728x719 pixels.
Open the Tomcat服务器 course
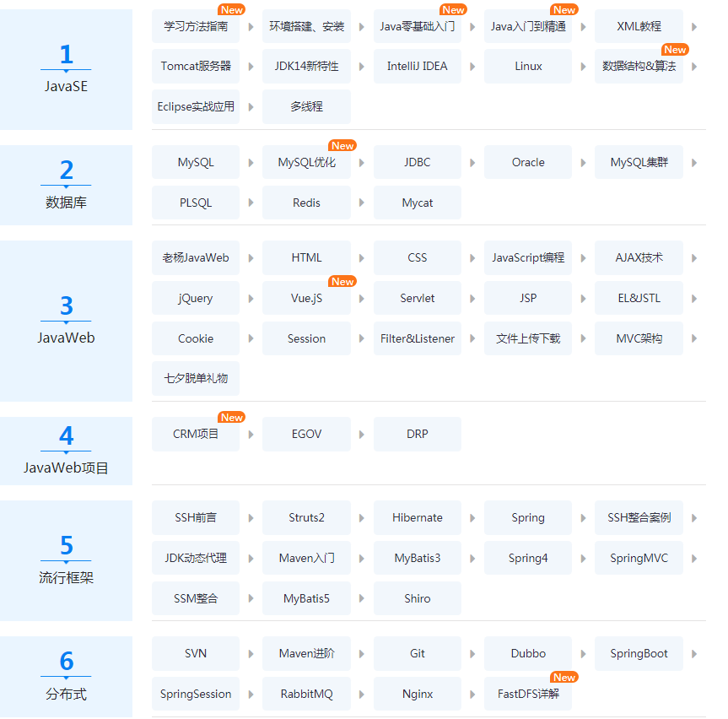pyautogui.click(x=196, y=67)
